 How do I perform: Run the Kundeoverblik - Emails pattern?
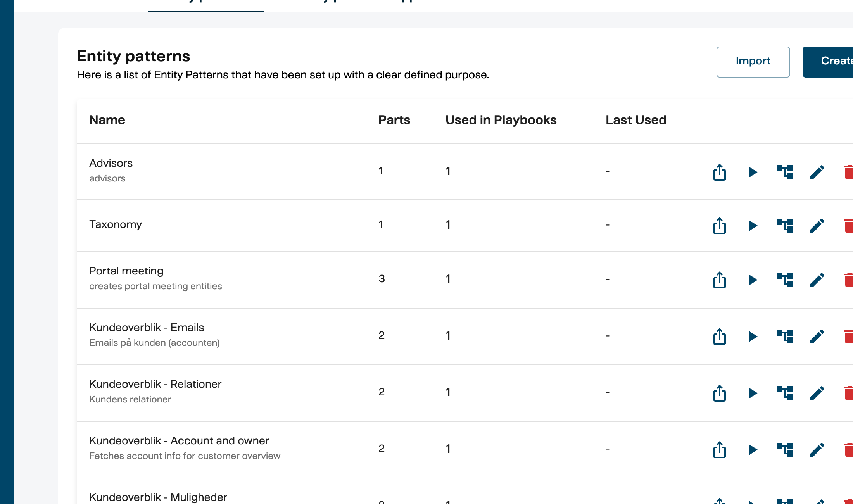click(753, 336)
